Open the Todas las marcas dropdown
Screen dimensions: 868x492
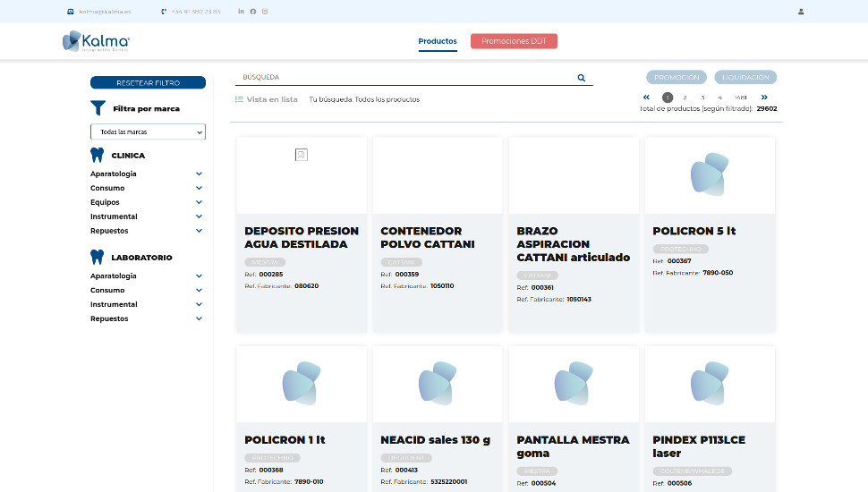click(x=148, y=131)
